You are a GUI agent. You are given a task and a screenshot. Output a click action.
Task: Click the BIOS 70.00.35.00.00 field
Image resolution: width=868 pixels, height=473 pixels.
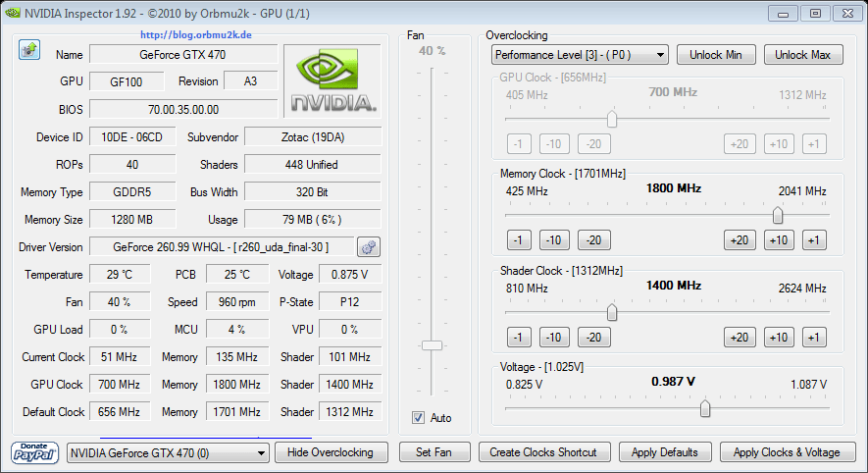click(183, 109)
